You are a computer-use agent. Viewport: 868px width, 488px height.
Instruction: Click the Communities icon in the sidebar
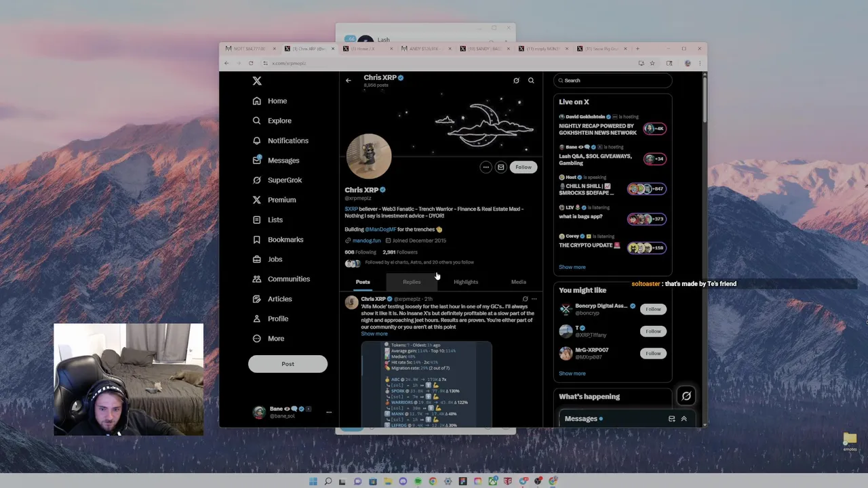point(257,279)
